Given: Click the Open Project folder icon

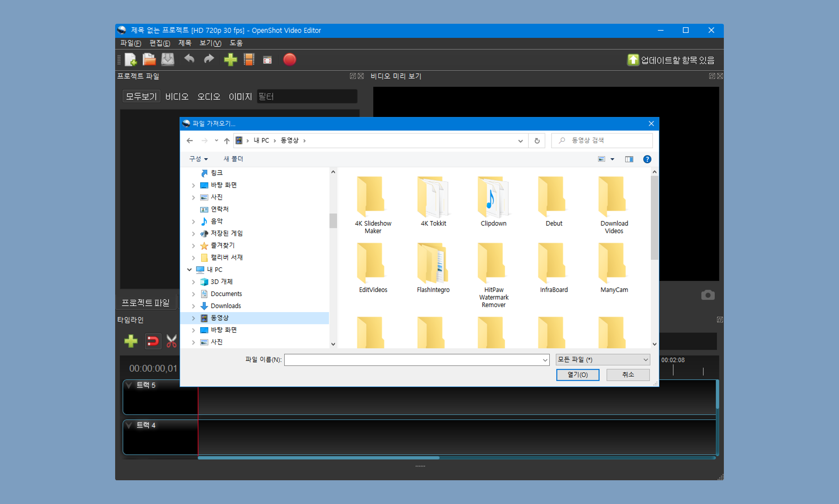Looking at the screenshot, I should point(149,60).
